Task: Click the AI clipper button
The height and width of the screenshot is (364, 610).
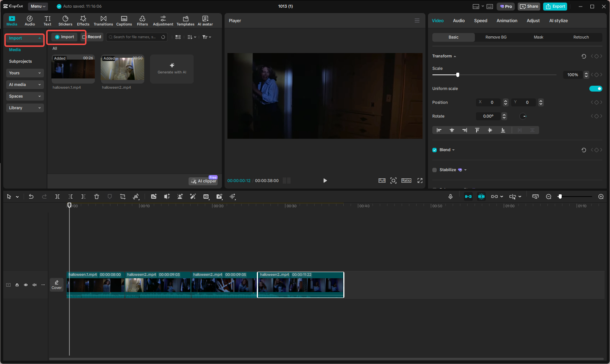Action: click(x=203, y=181)
